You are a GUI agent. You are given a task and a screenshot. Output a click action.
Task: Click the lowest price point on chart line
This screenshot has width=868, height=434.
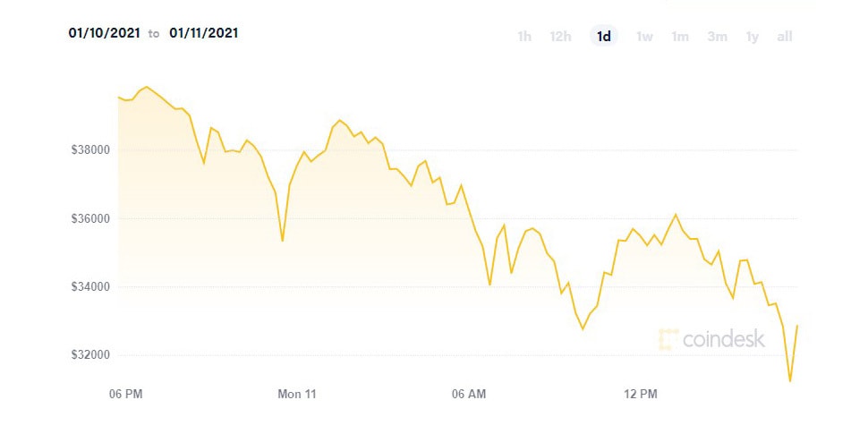pos(789,381)
